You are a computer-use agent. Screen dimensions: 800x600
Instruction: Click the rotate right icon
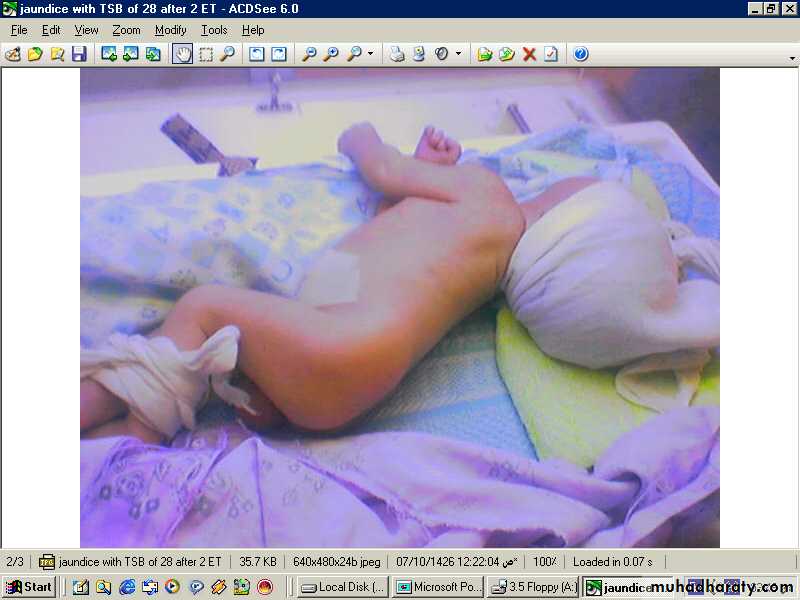(279, 54)
